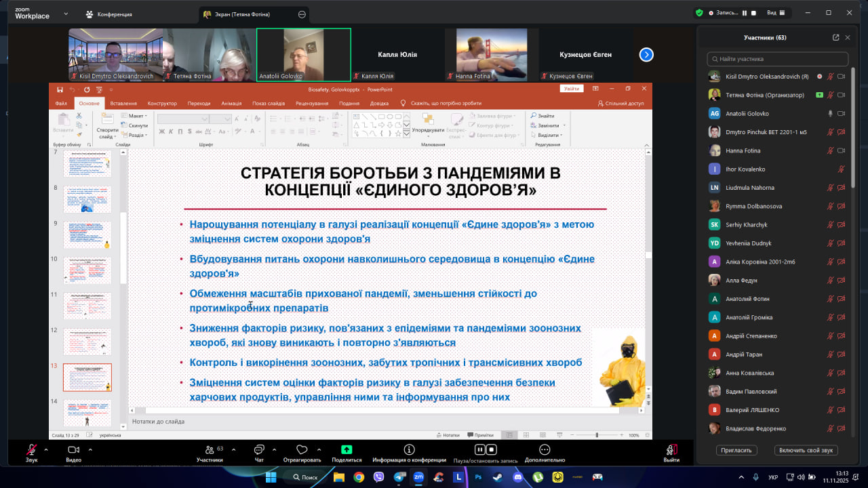Image resolution: width=868 pixels, height=488 pixels.
Task: Pause recording in the top Запись bar
Action: (744, 13)
